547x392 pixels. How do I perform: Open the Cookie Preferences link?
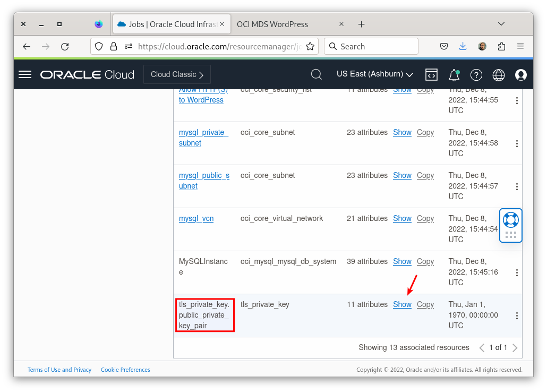(125, 369)
